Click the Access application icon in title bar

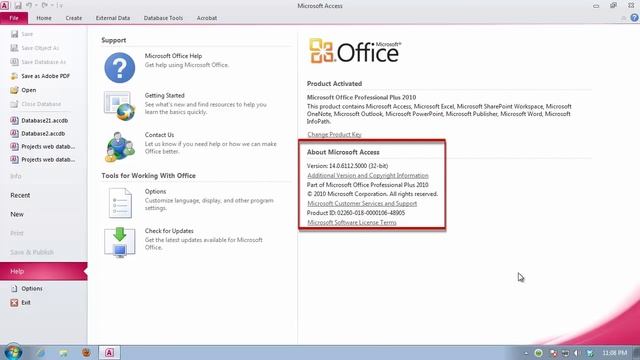click(x=4, y=6)
